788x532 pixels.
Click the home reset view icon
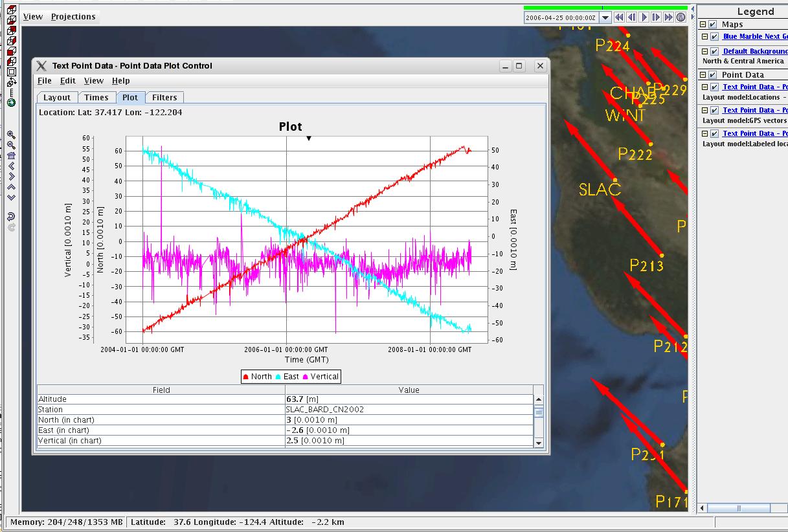[11, 155]
